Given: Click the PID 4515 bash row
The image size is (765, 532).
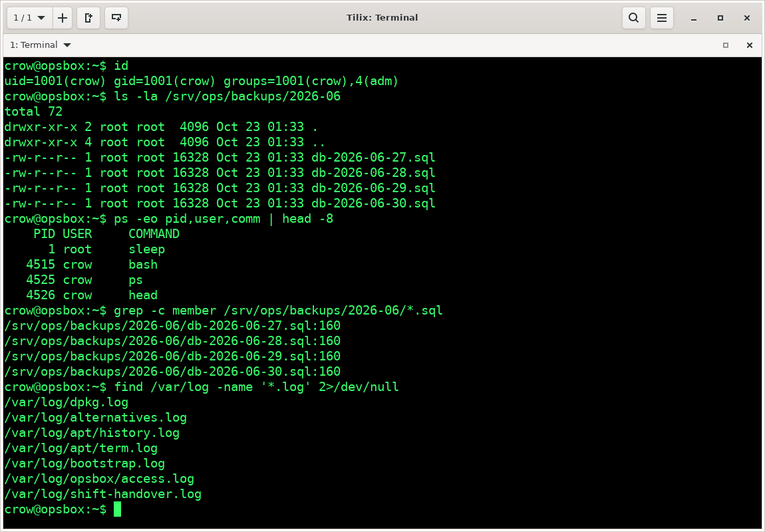Looking at the screenshot, I should tap(92, 265).
